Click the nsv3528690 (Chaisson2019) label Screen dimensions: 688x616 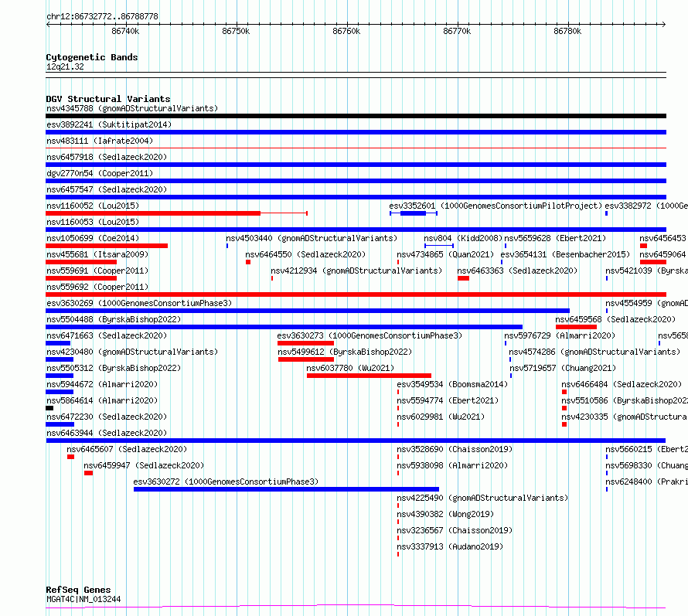click(455, 449)
